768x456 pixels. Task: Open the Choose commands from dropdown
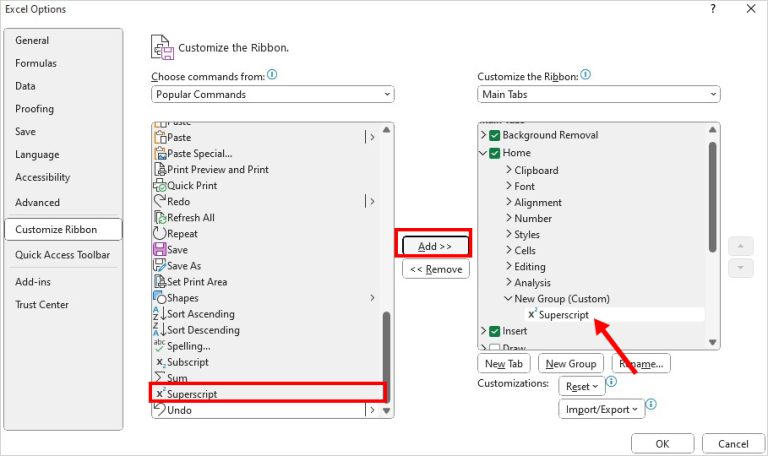[273, 94]
